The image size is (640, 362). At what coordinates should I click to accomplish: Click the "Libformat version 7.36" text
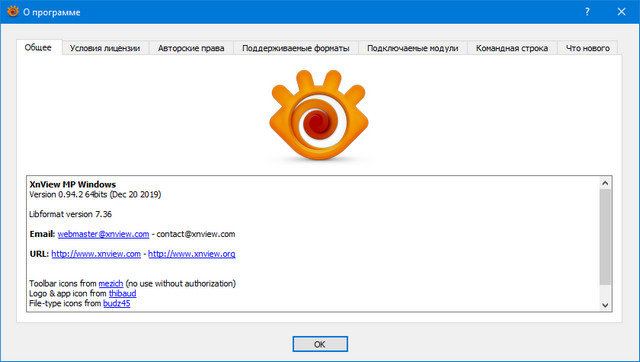tap(70, 214)
